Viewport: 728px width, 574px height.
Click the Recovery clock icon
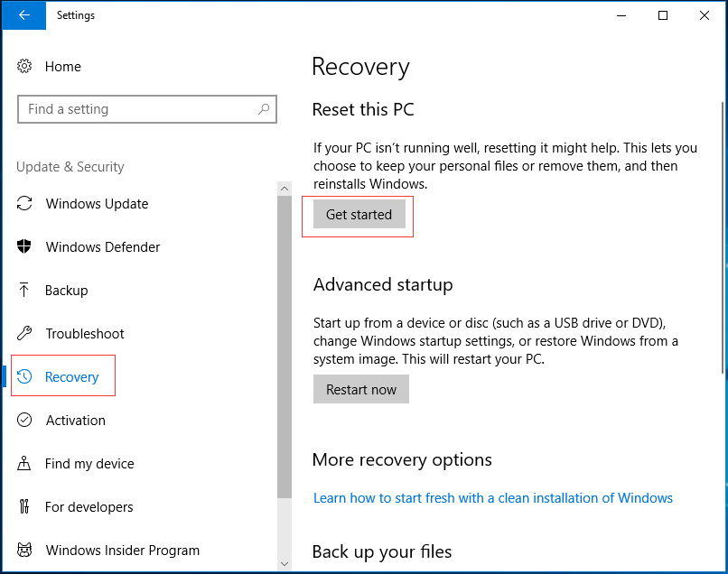pyautogui.click(x=24, y=376)
